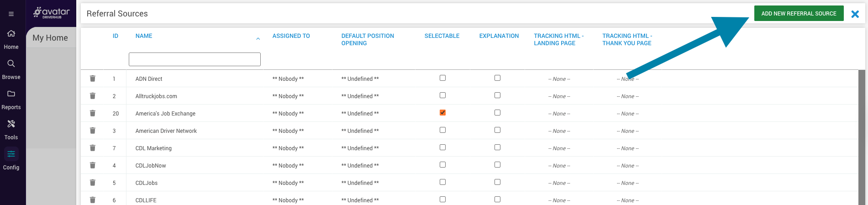Screen dimensions: 868x205
Task: Uncheck Selectable for America's Job Exchange
Action: pos(442,113)
